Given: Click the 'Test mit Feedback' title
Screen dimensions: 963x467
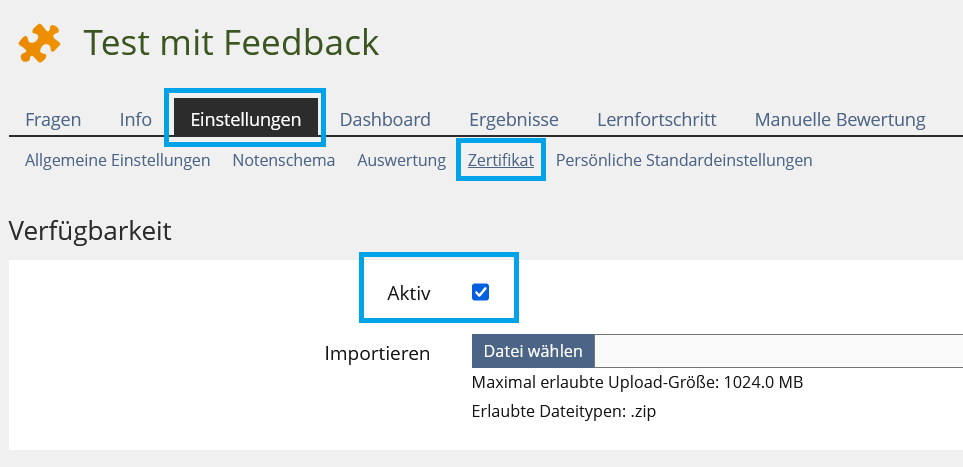Looking at the screenshot, I should pyautogui.click(x=231, y=42).
